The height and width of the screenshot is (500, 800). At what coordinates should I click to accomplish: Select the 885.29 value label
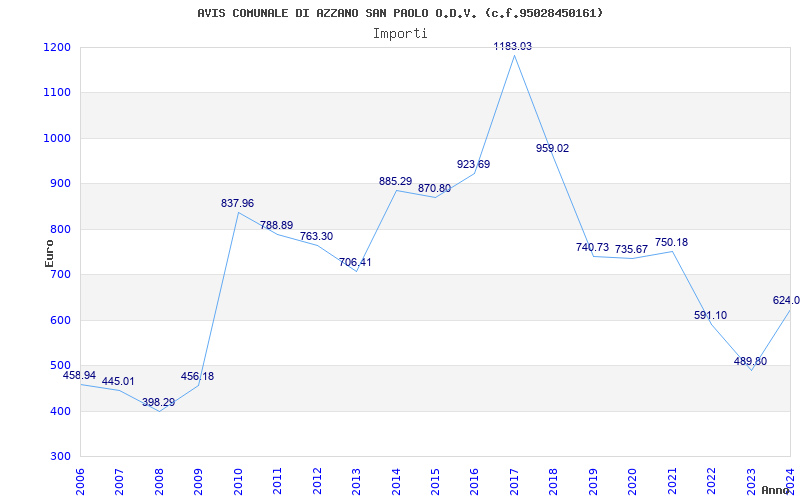395,181
